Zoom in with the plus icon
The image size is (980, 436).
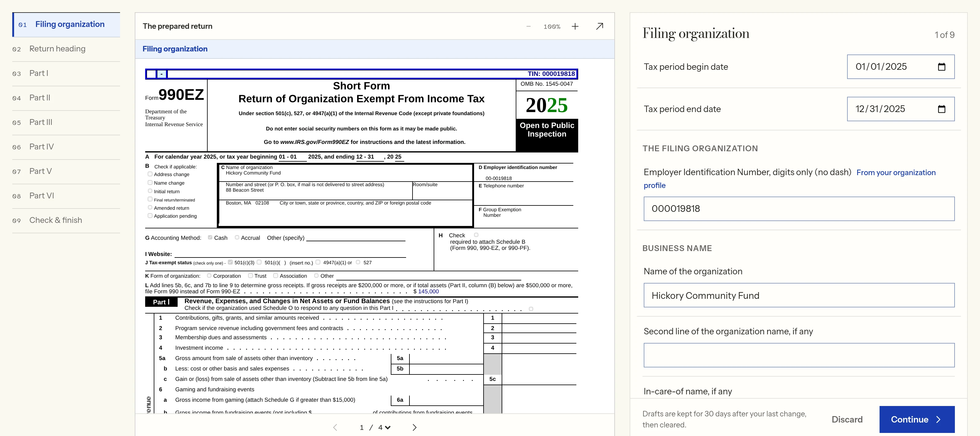coord(575,26)
